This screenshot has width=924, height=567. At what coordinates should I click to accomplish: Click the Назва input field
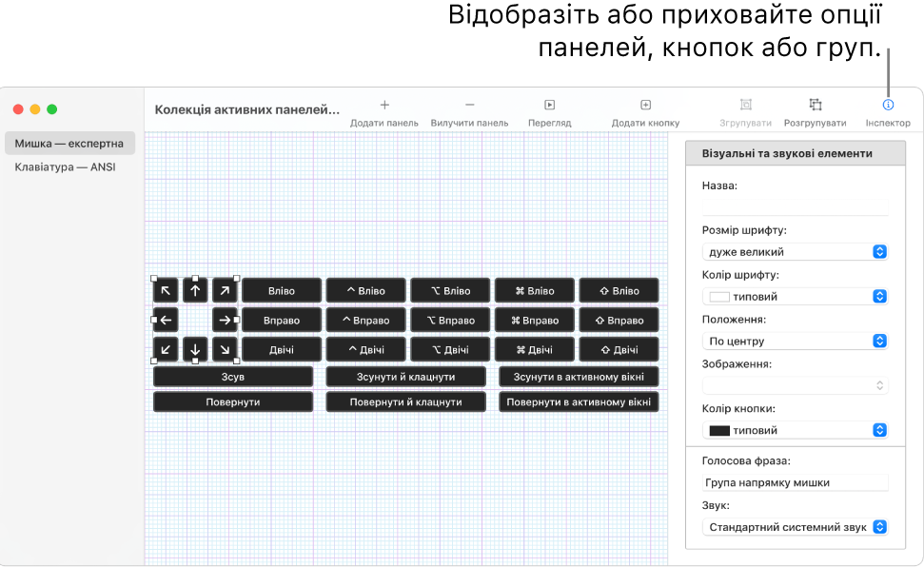pyautogui.click(x=795, y=206)
